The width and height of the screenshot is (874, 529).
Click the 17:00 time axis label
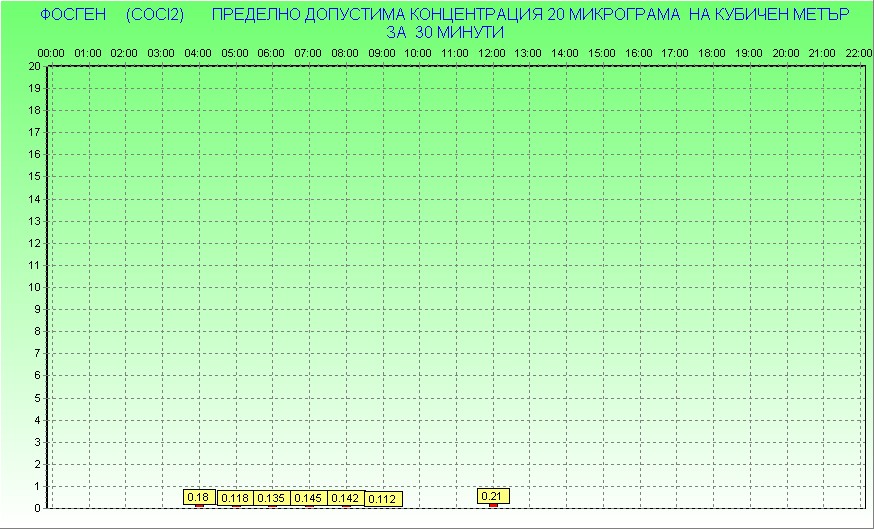pyautogui.click(x=675, y=54)
